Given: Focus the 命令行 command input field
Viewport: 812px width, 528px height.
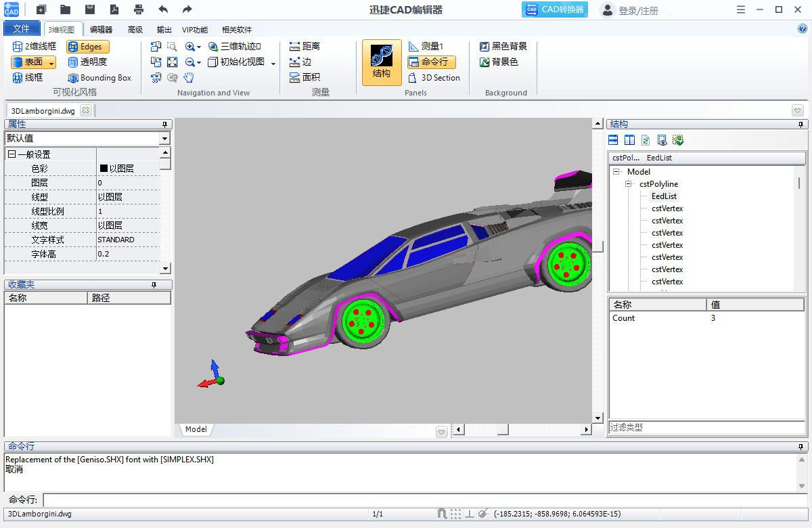Looking at the screenshot, I should (425, 500).
